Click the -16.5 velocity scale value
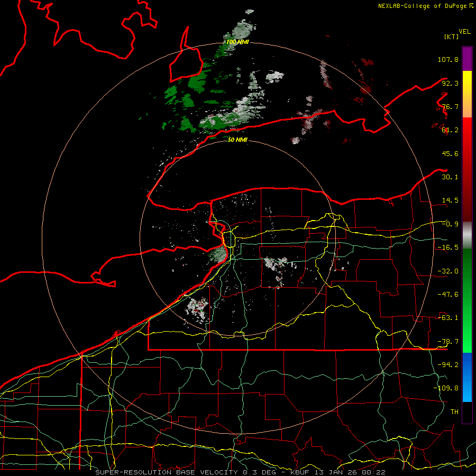Viewport: 476px width, 476px height. pos(448,248)
